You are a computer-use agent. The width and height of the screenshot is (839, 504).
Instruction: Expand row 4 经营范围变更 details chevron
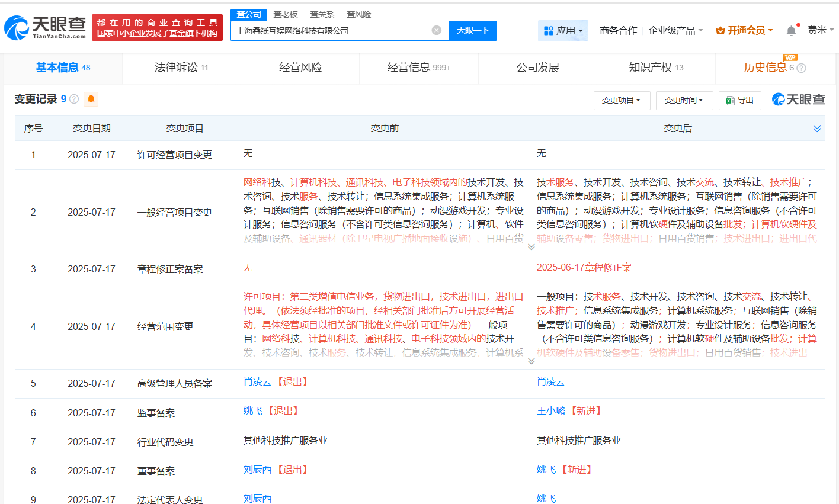(x=531, y=361)
